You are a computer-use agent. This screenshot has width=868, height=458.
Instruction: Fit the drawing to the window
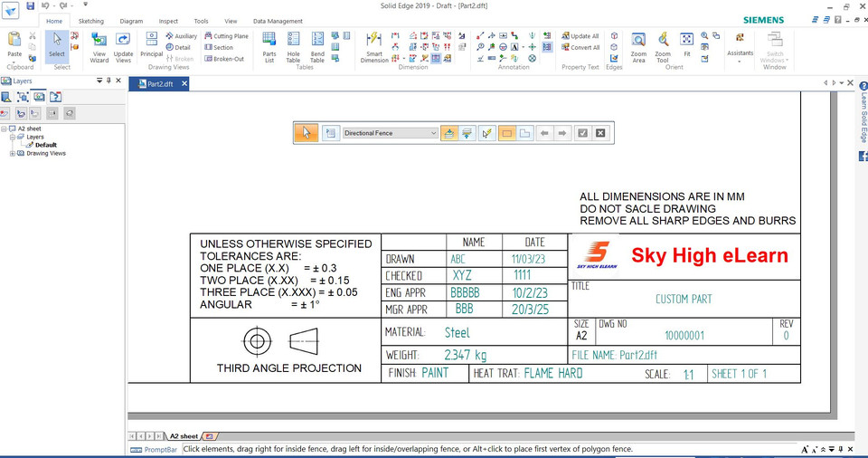tap(686, 43)
